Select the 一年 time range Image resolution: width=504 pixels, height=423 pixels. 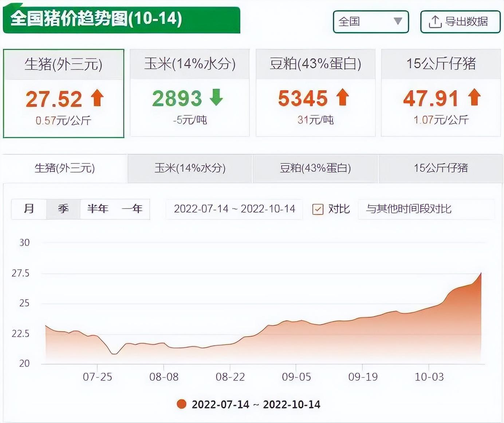(132, 209)
